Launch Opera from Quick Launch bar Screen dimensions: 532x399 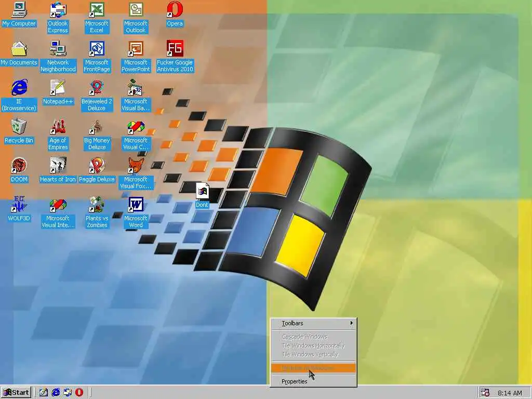coord(79,393)
